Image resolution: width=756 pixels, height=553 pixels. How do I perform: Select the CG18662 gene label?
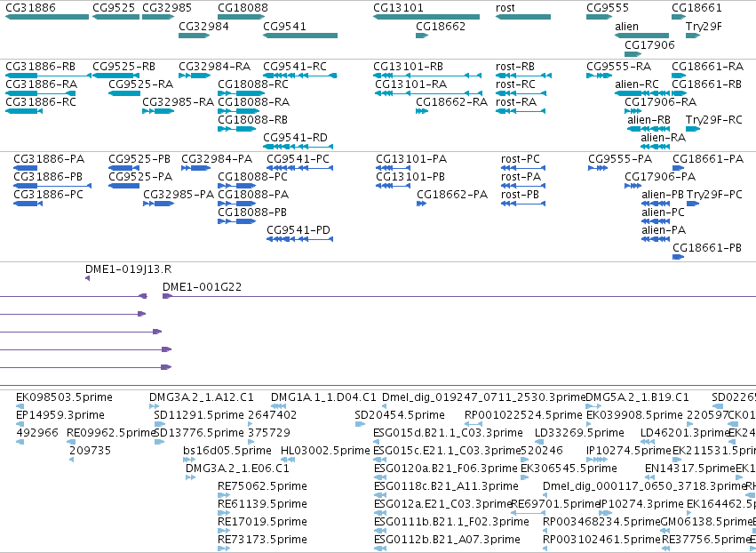tap(441, 26)
